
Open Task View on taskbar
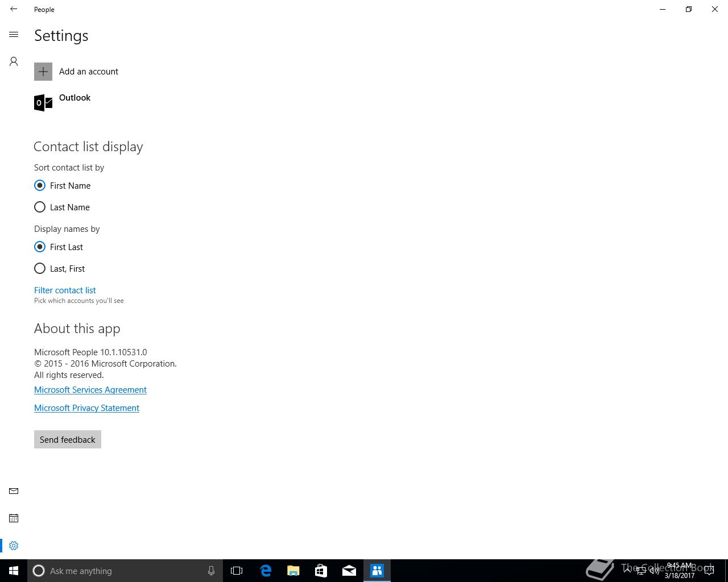click(237, 571)
